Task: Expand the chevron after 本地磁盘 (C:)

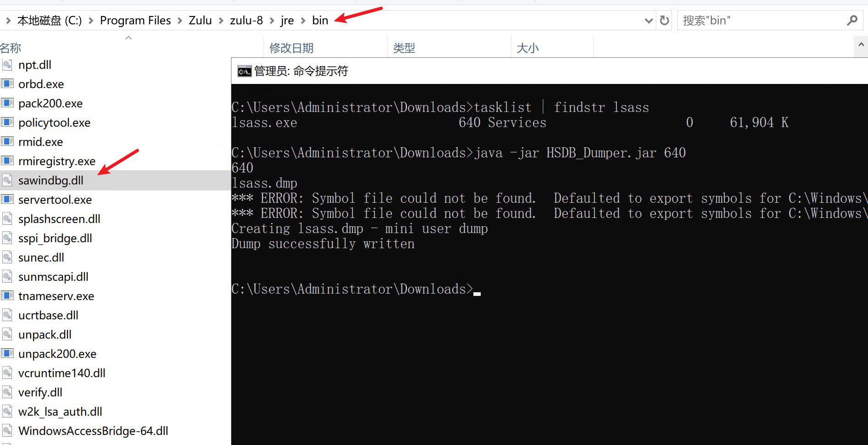Action: click(x=91, y=21)
